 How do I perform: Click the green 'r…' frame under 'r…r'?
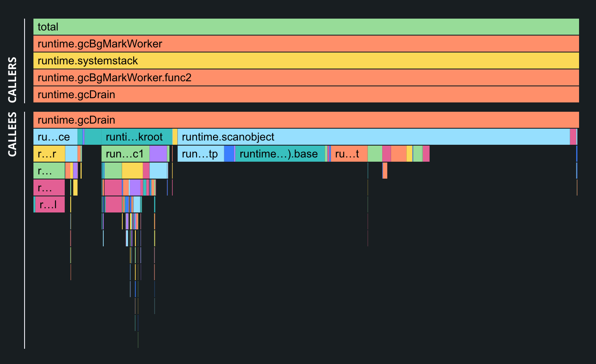(x=49, y=171)
